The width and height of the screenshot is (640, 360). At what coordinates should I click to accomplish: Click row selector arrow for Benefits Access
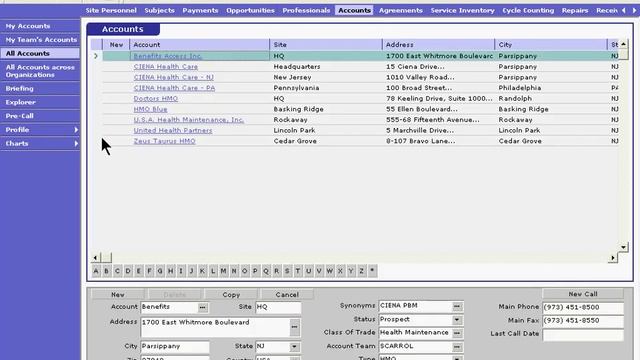[96, 56]
